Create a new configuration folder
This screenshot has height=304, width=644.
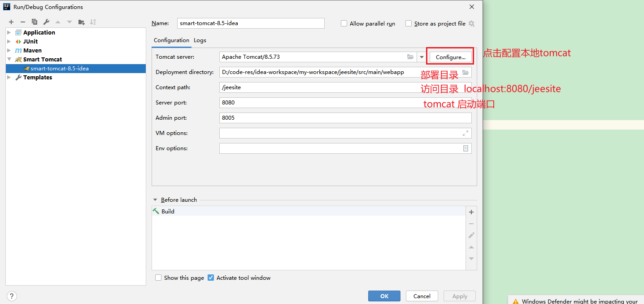coord(81,22)
